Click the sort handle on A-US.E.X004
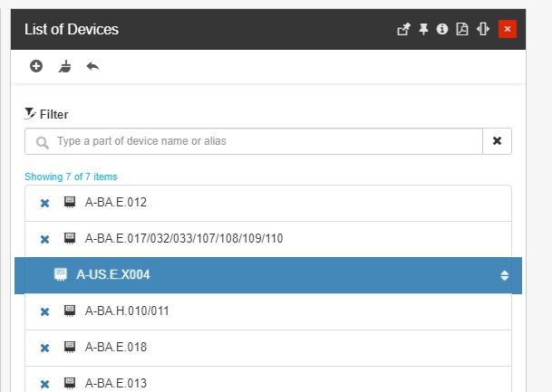Image resolution: width=552 pixels, height=392 pixels. pos(505,275)
